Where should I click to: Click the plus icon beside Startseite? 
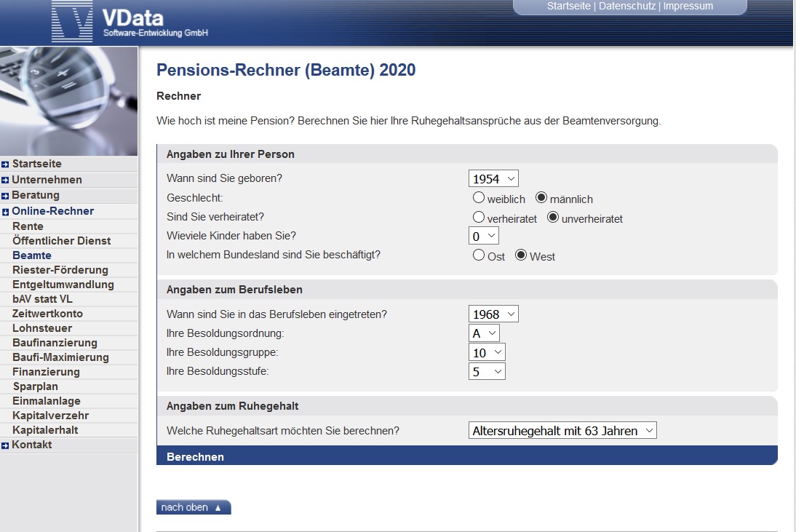pyautogui.click(x=5, y=164)
